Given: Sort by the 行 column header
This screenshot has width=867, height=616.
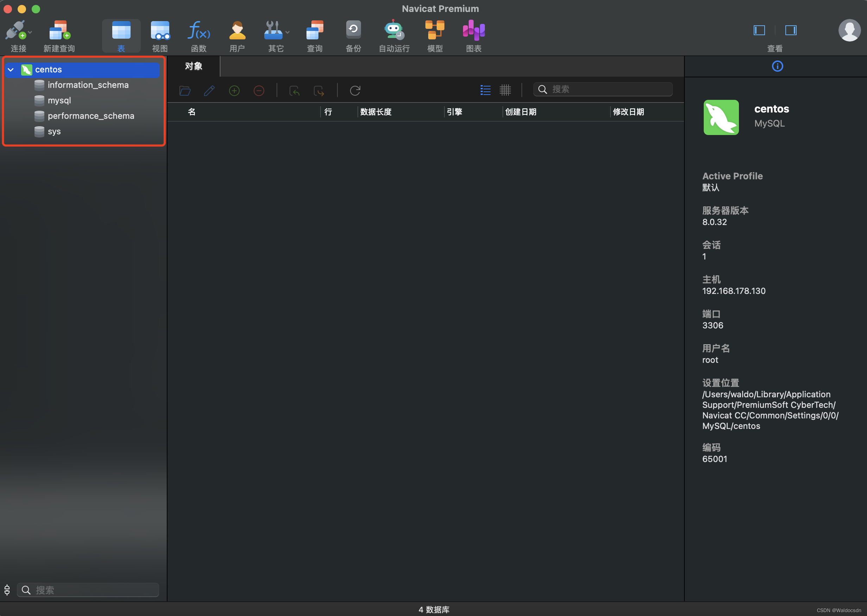Looking at the screenshot, I should pos(328,112).
